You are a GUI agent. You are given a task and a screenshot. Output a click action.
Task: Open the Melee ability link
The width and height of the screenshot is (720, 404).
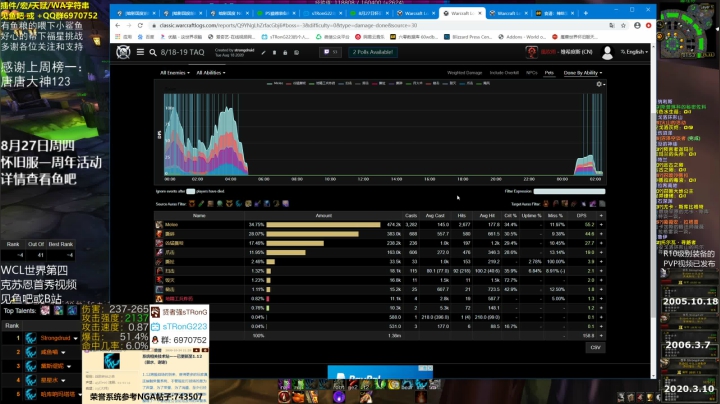171,224
